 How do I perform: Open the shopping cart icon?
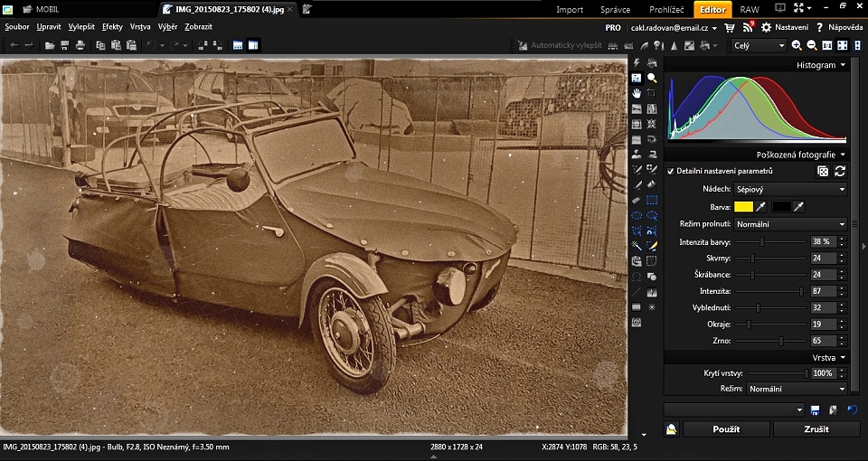click(730, 28)
